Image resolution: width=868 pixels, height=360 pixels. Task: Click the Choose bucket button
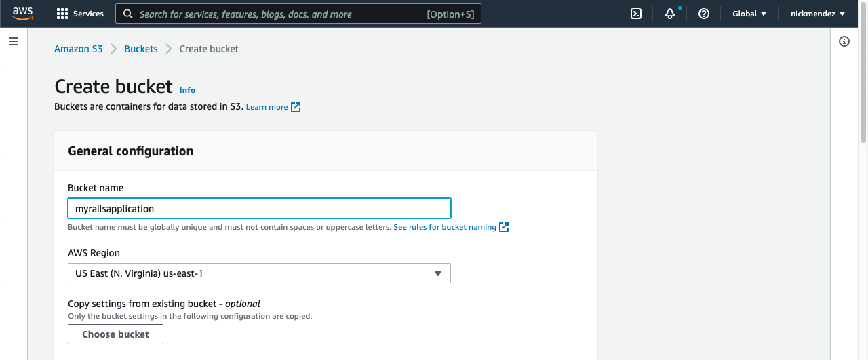tap(115, 334)
